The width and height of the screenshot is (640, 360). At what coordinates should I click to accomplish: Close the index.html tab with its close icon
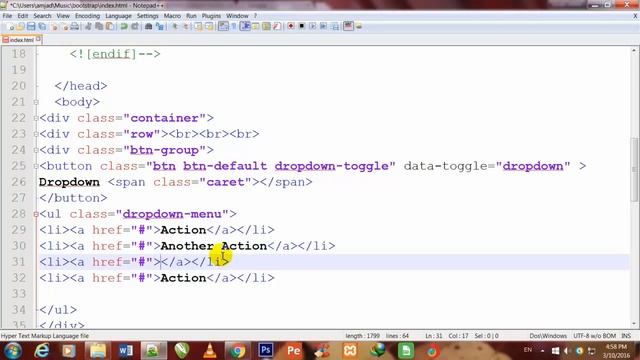coord(38,39)
